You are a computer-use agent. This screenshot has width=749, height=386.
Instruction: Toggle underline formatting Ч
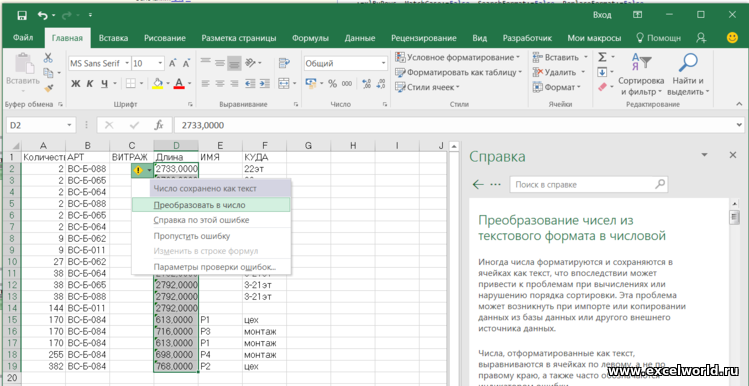pos(105,84)
